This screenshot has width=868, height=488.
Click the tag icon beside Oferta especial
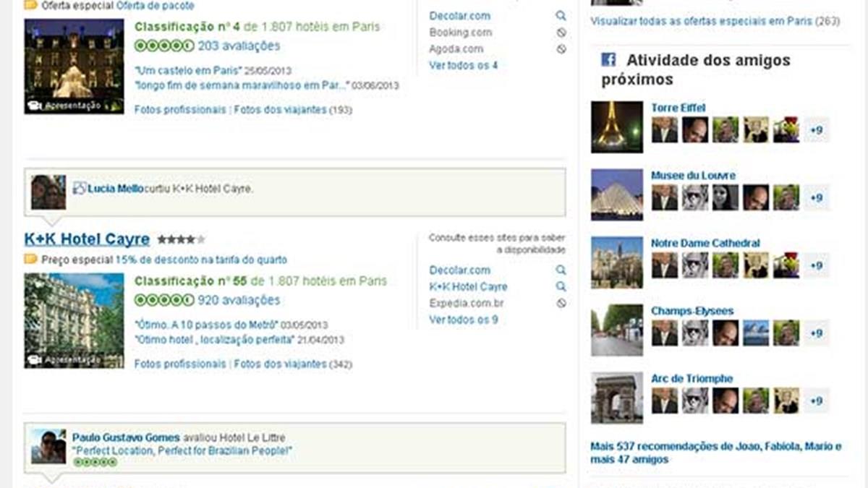pyautogui.click(x=30, y=5)
